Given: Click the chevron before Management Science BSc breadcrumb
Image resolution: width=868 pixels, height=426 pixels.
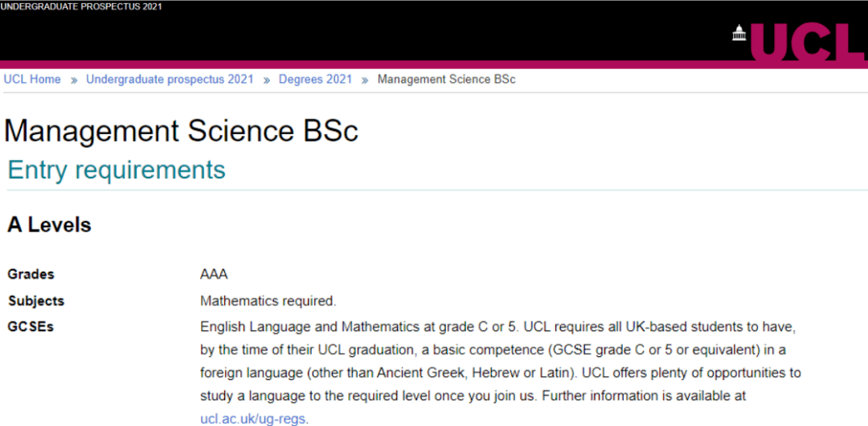Looking at the screenshot, I should click(365, 80).
